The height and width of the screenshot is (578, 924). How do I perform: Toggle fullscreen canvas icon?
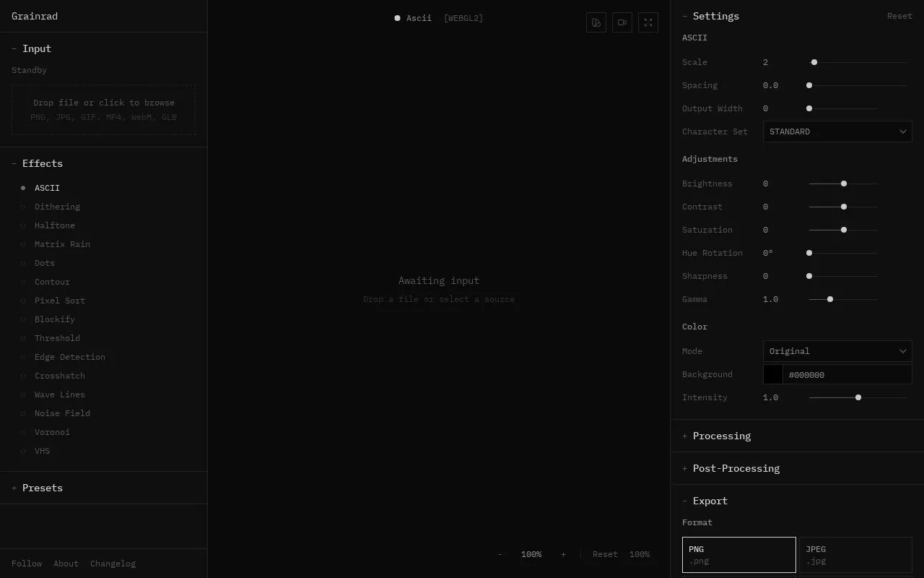pos(648,22)
